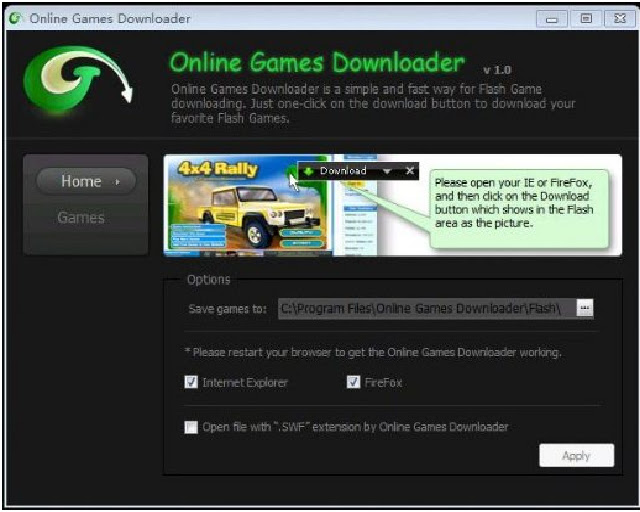The height and width of the screenshot is (512, 640).
Task: Open the Home section
Action: coord(86,181)
